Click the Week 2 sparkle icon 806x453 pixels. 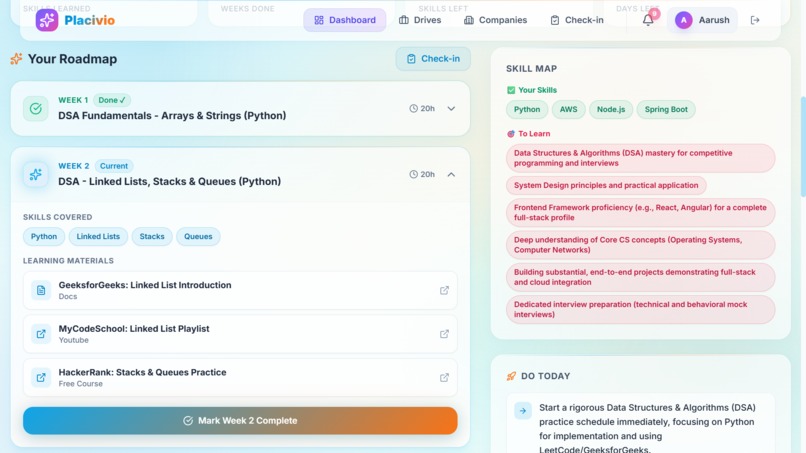[35, 174]
